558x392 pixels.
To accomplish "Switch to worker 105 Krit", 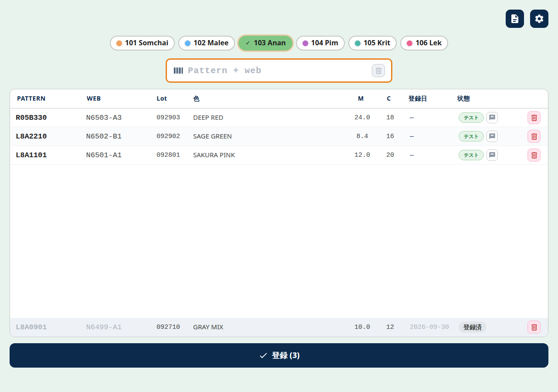I will [x=372, y=43].
